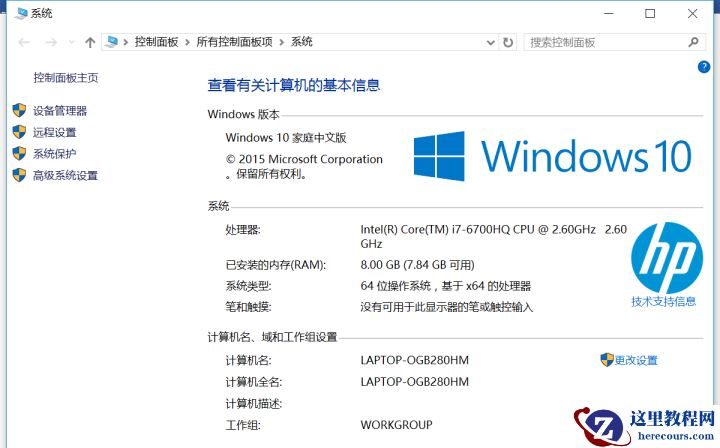Select © 2015 Microsoft Corporation text
Screen dimensions: 720x448
click(304, 159)
